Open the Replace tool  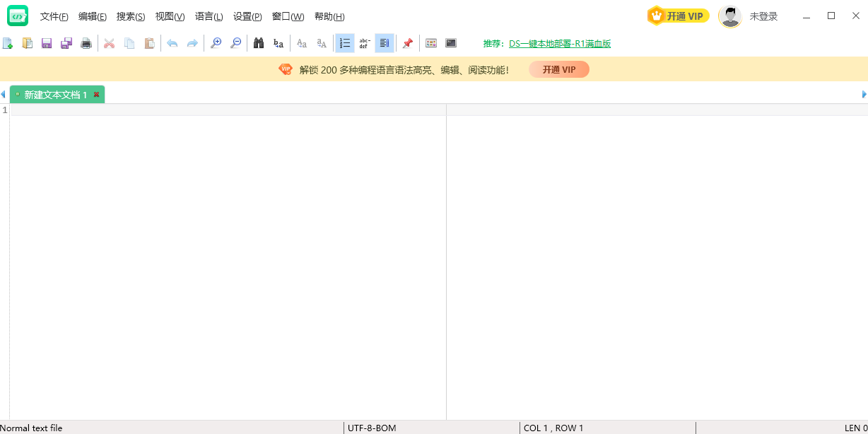coord(278,42)
